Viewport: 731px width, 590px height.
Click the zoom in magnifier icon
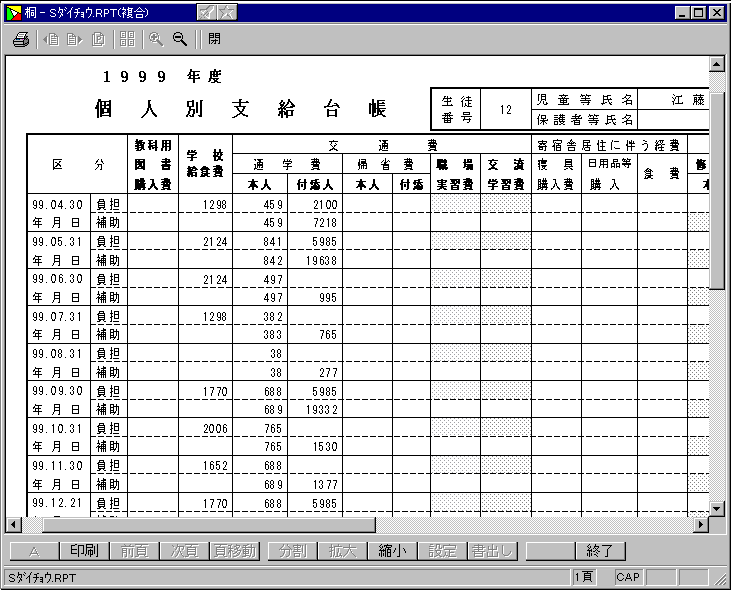156,39
